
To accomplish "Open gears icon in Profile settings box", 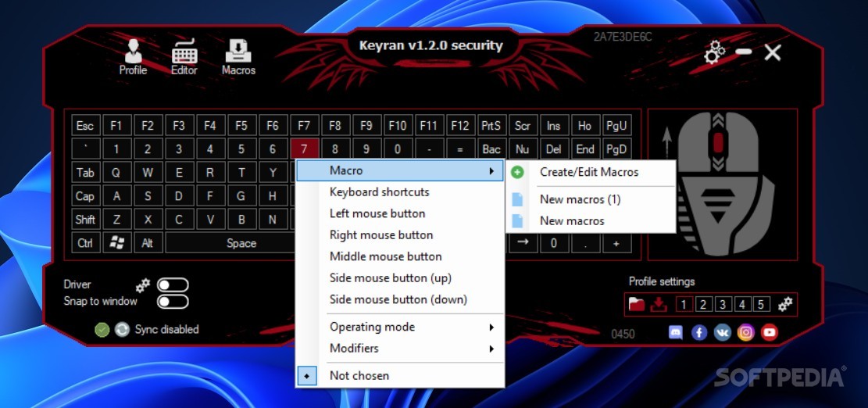I will click(x=785, y=304).
